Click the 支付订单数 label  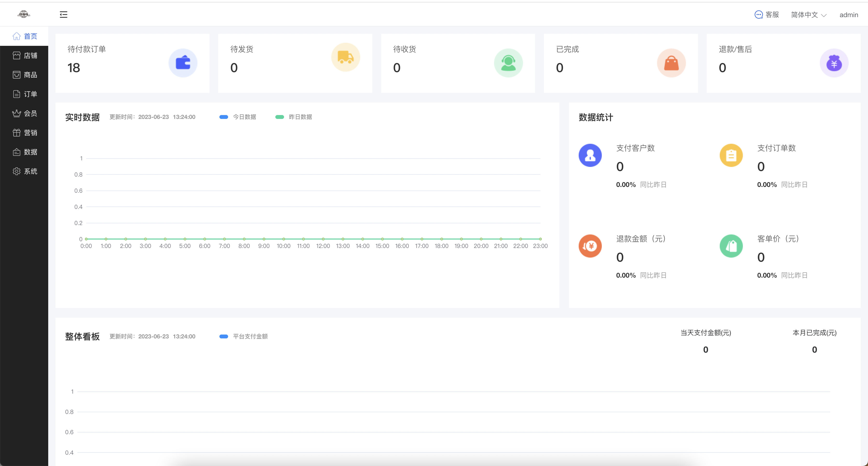click(777, 148)
